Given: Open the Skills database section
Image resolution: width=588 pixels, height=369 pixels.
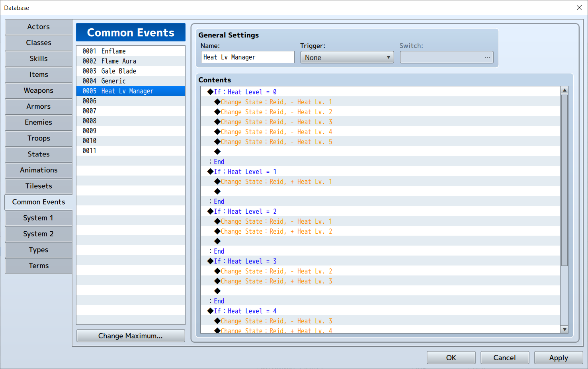Looking at the screenshot, I should tap(38, 59).
